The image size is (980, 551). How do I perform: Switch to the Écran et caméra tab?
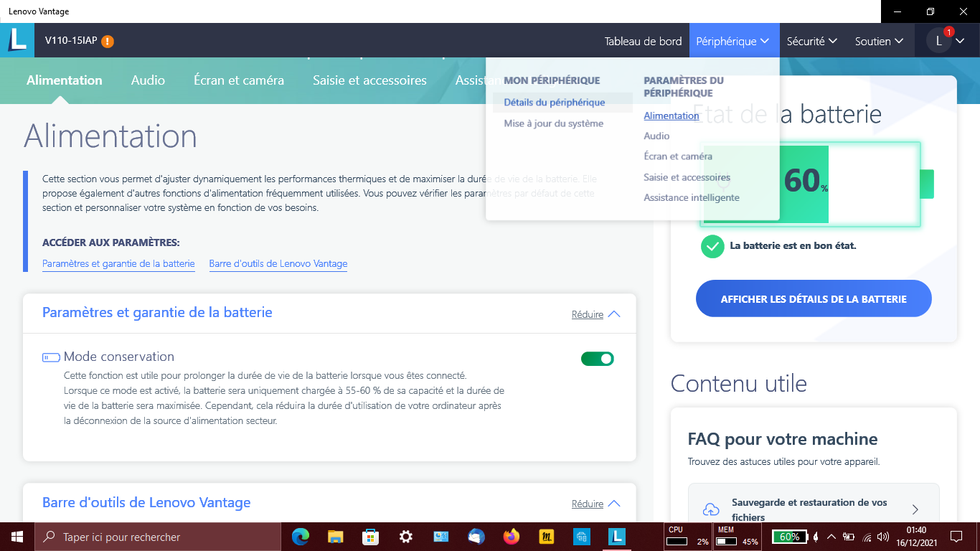click(239, 80)
